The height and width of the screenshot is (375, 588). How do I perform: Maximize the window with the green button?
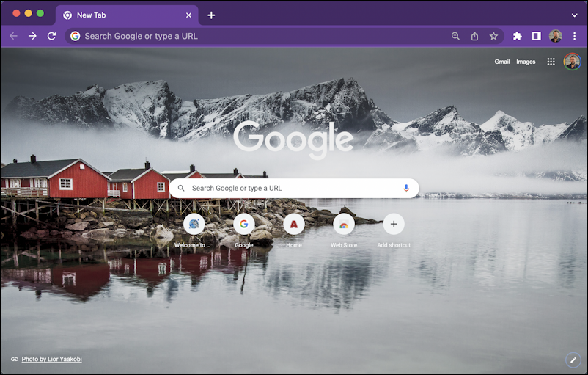[x=40, y=13]
